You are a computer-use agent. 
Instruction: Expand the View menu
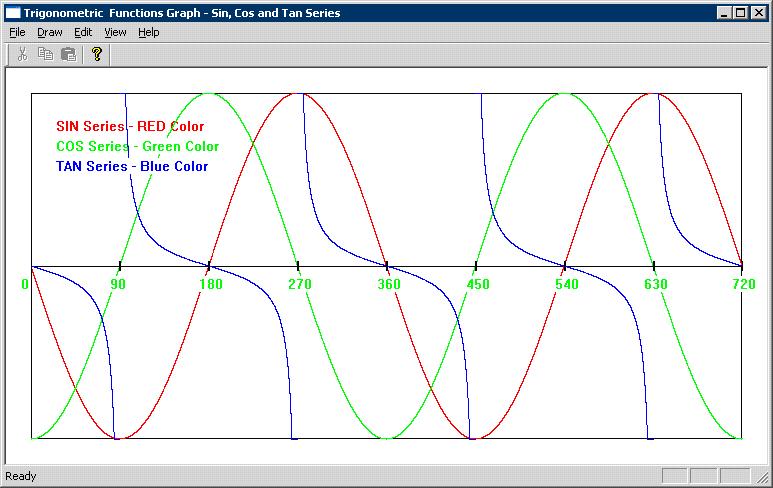[115, 32]
